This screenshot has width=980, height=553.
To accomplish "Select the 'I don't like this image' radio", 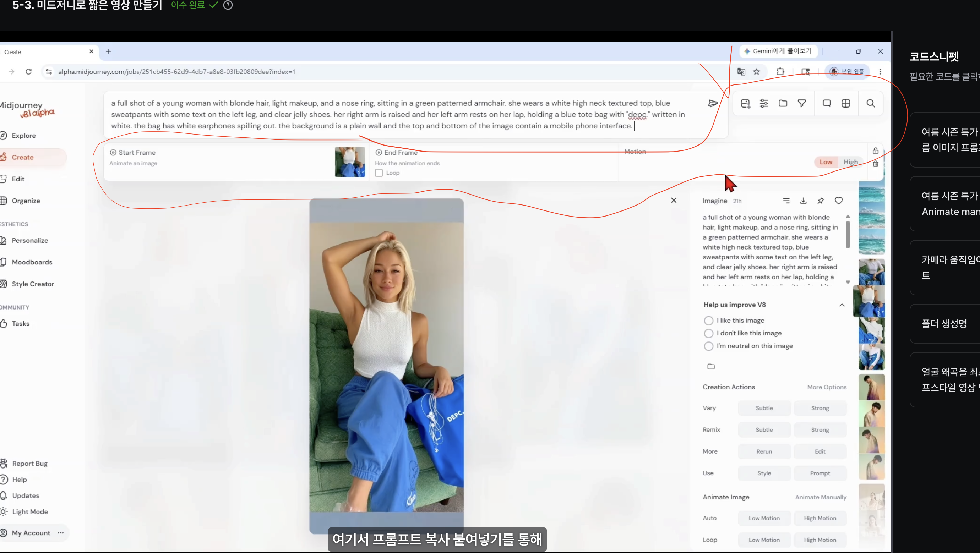I will tap(708, 333).
